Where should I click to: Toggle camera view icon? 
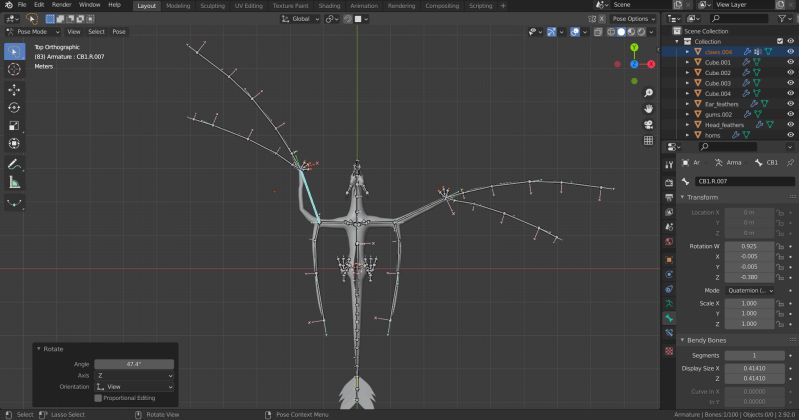point(648,125)
